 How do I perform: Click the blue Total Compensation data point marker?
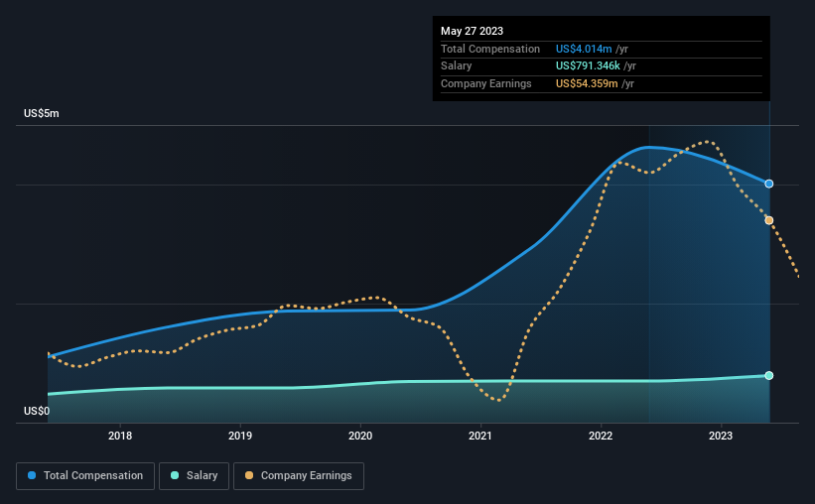click(x=768, y=184)
